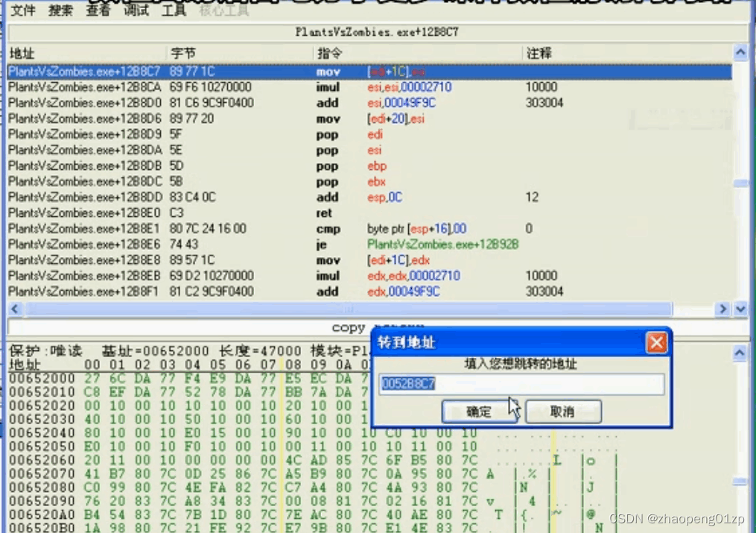Select the row PlantsVsZombies.exe+12B8E6 je
756x533 pixels.
click(x=369, y=245)
